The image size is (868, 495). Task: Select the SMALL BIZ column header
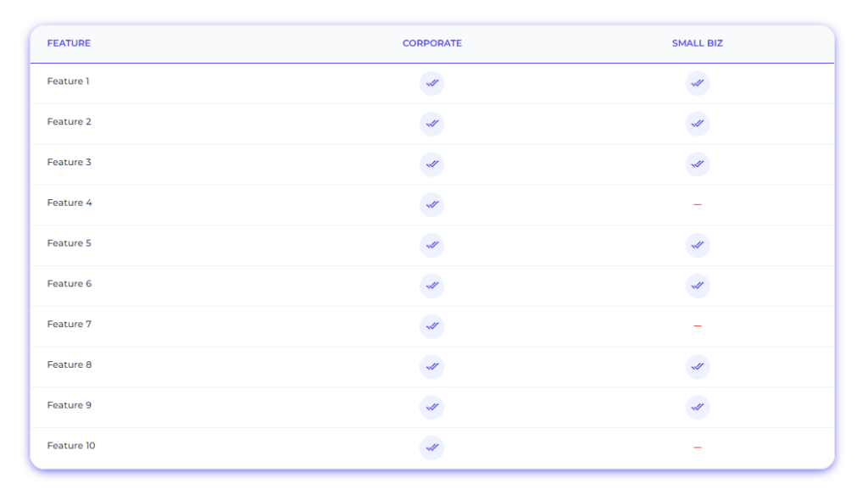click(698, 43)
